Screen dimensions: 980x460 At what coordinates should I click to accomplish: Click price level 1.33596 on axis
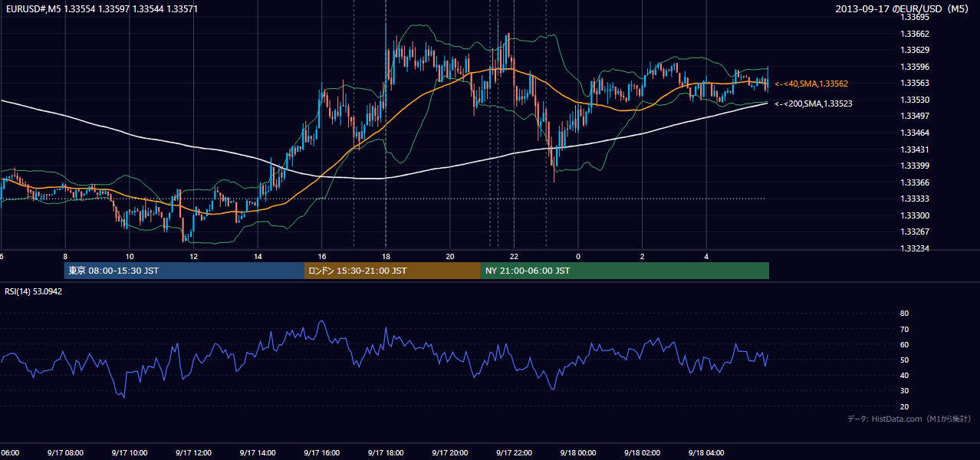[914, 67]
